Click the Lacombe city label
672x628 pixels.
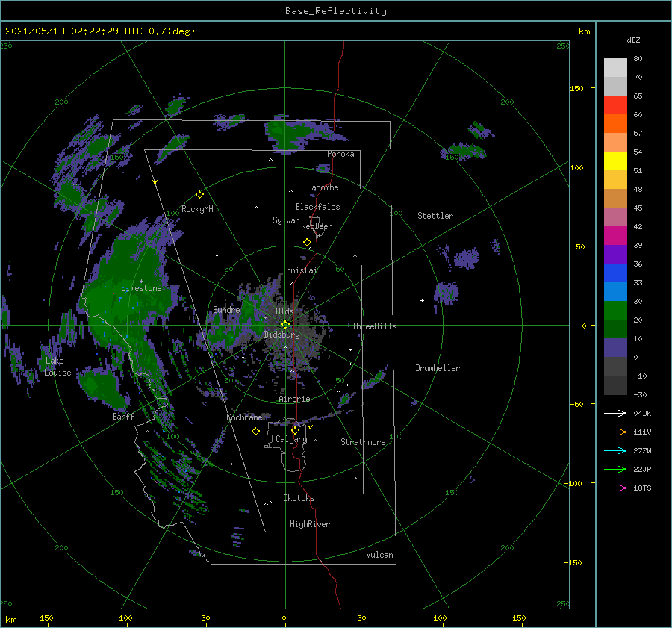pyautogui.click(x=323, y=187)
